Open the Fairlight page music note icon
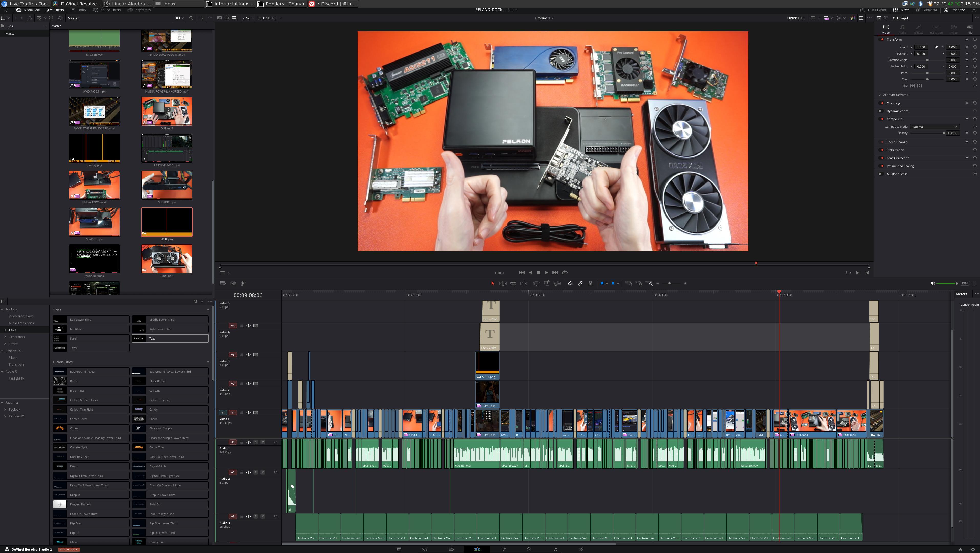The height and width of the screenshot is (553, 980). click(555, 549)
